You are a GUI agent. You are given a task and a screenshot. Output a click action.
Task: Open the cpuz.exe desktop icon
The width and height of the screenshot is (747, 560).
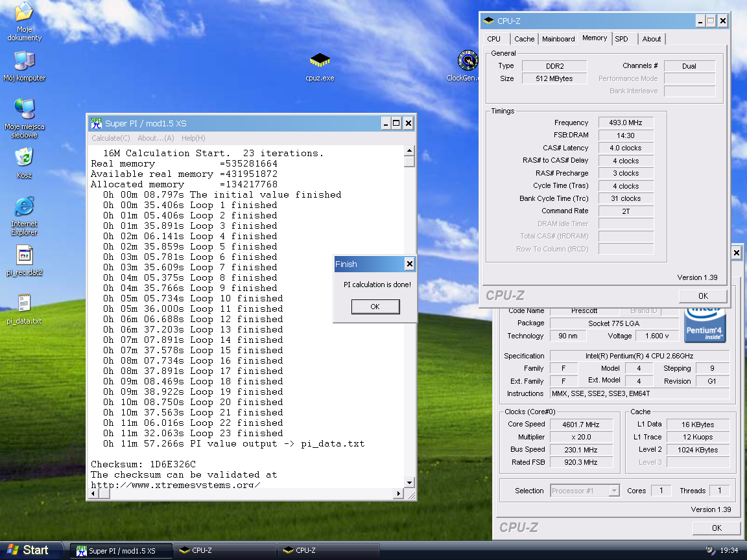pos(320,62)
